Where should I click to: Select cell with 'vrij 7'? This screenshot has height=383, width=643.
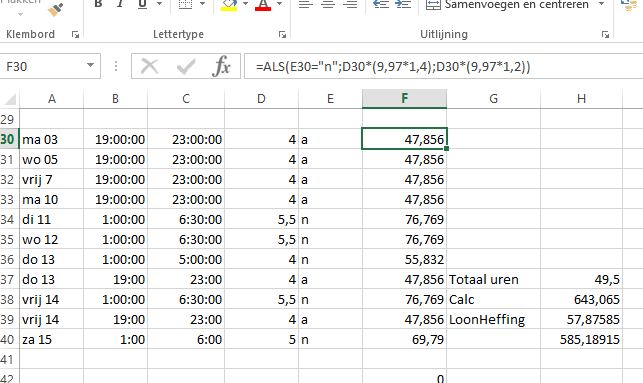pos(52,179)
